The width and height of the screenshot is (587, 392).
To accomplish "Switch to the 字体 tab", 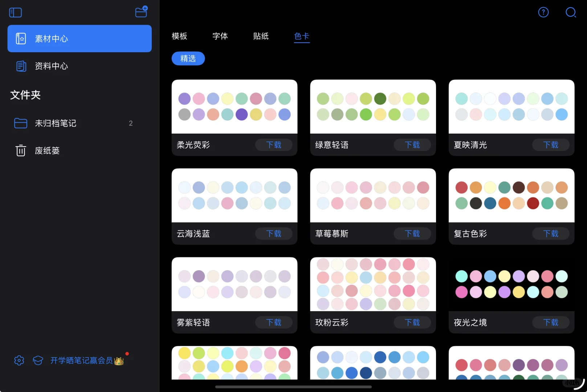I will (220, 36).
